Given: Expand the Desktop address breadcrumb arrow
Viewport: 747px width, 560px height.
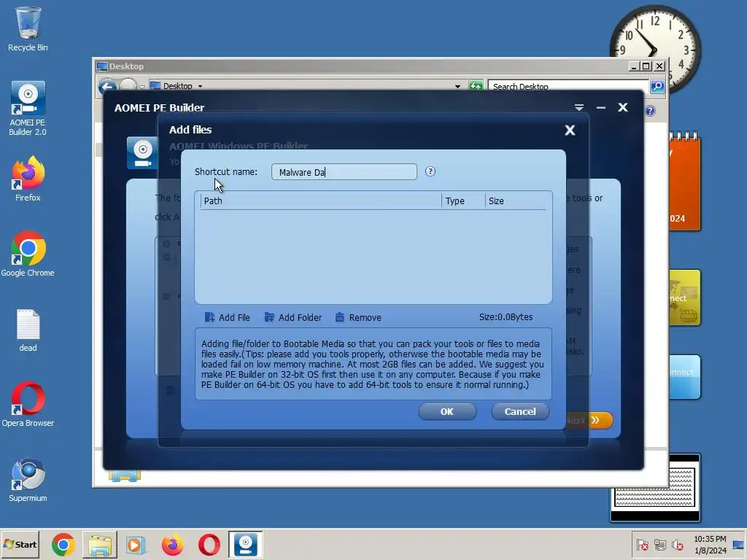Looking at the screenshot, I should click(x=200, y=86).
